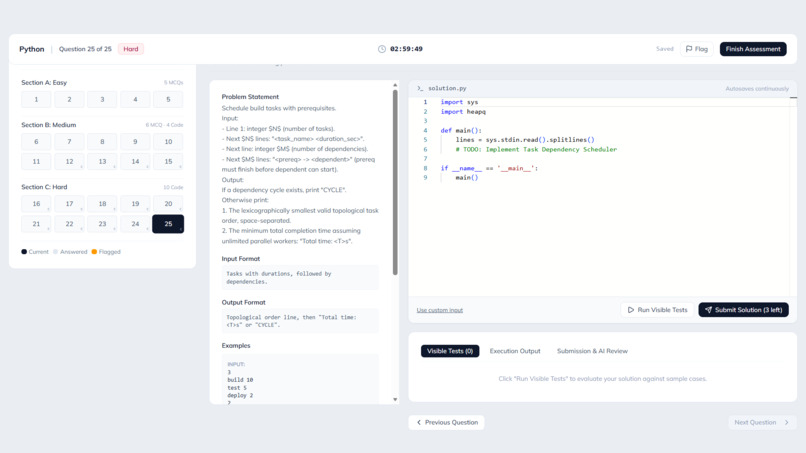Jump to question 5
This screenshot has height=453, width=806.
pyautogui.click(x=168, y=99)
